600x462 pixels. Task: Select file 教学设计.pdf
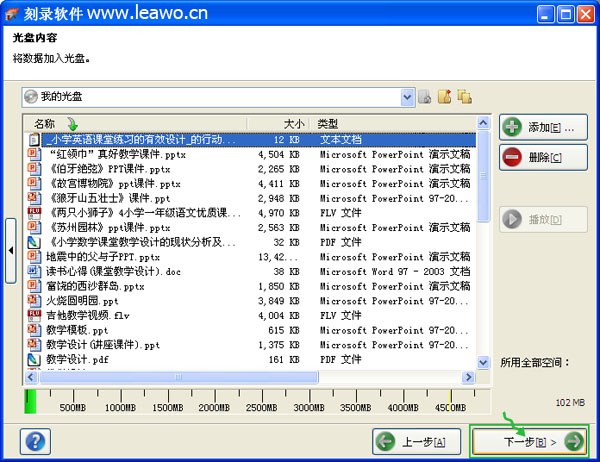click(x=251, y=360)
